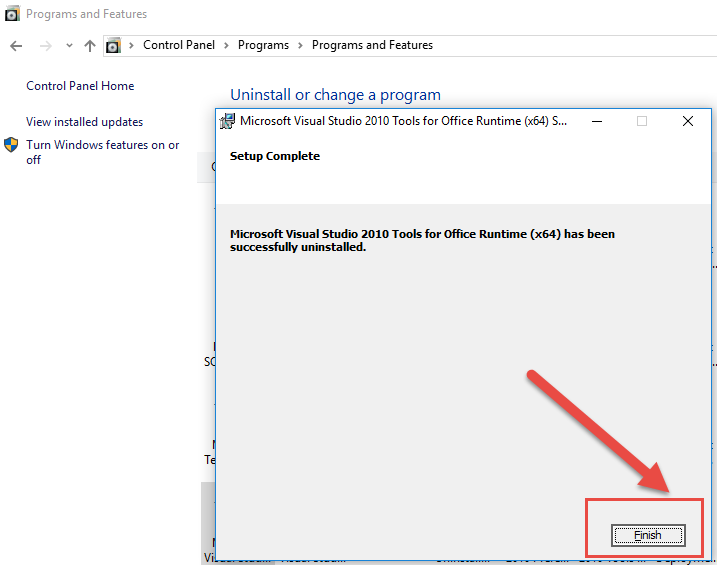Screen dimensions: 717x565
Task: Open the recent locations dropdown
Action: tap(69, 46)
